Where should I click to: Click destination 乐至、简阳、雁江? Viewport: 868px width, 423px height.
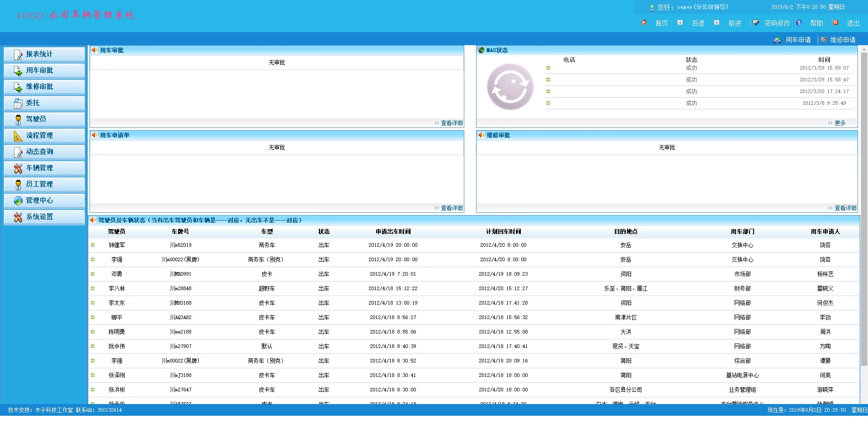(x=626, y=288)
